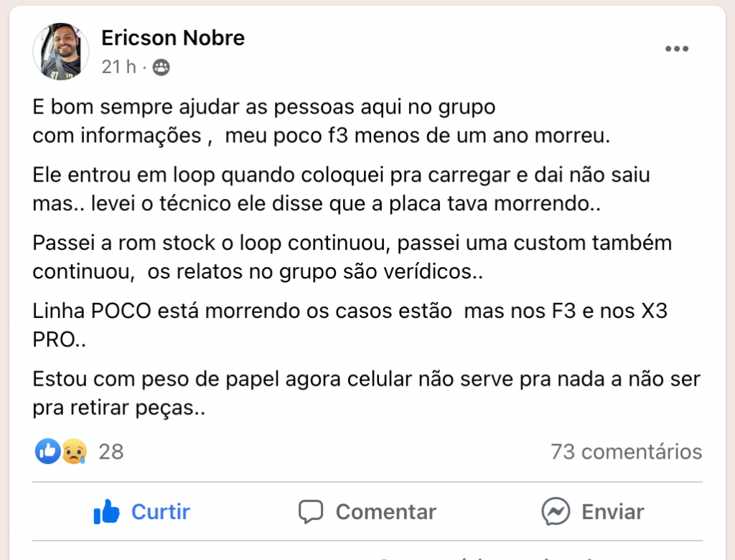Click the paragraph starting Estou com peso
This screenshot has width=735, height=560.
366,393
